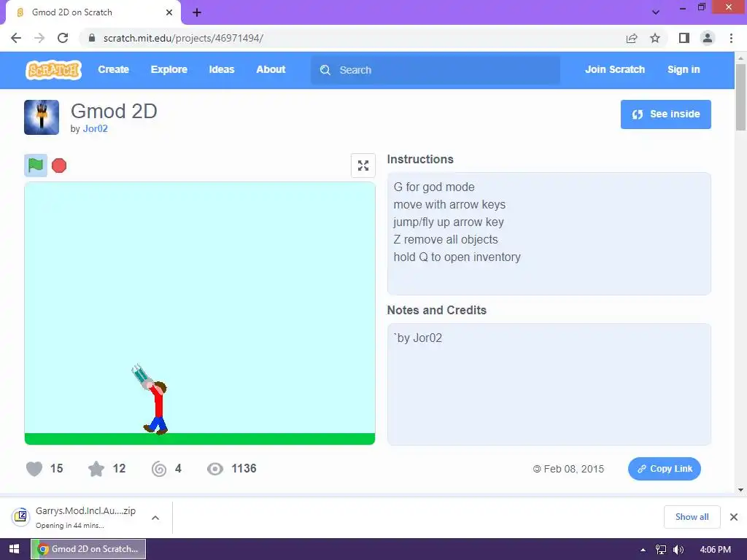Focus the Scratch search field
The image size is (747, 560).
click(436, 70)
